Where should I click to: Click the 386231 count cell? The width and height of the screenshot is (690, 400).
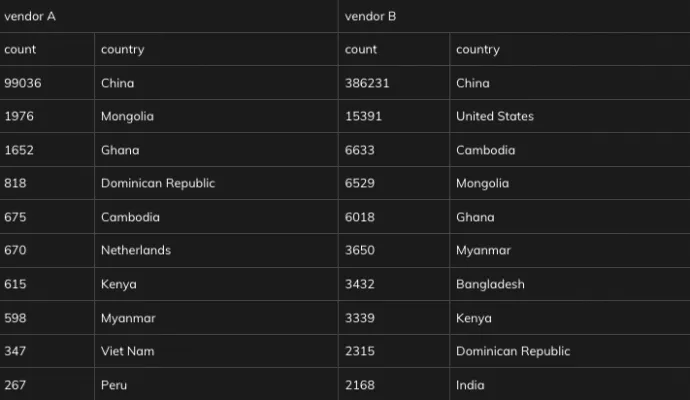(394, 83)
